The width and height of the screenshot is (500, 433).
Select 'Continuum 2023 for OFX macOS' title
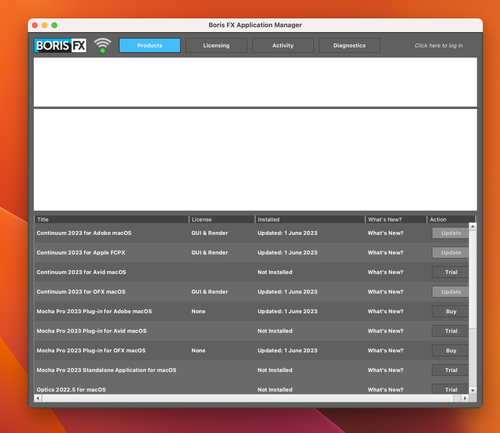click(81, 292)
